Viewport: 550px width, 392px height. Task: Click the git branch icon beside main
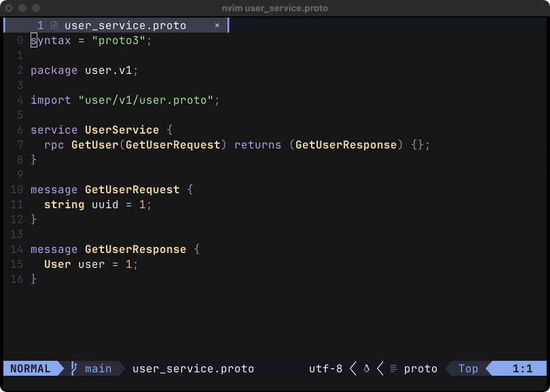(x=75, y=368)
